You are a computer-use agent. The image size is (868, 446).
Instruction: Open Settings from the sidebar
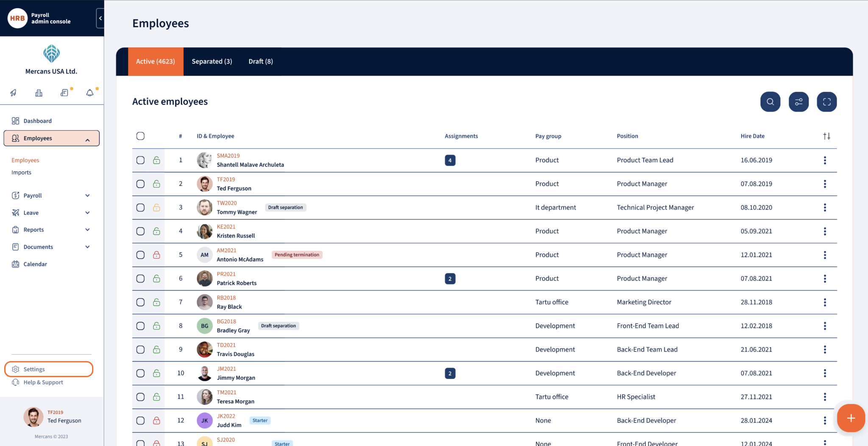click(34, 369)
